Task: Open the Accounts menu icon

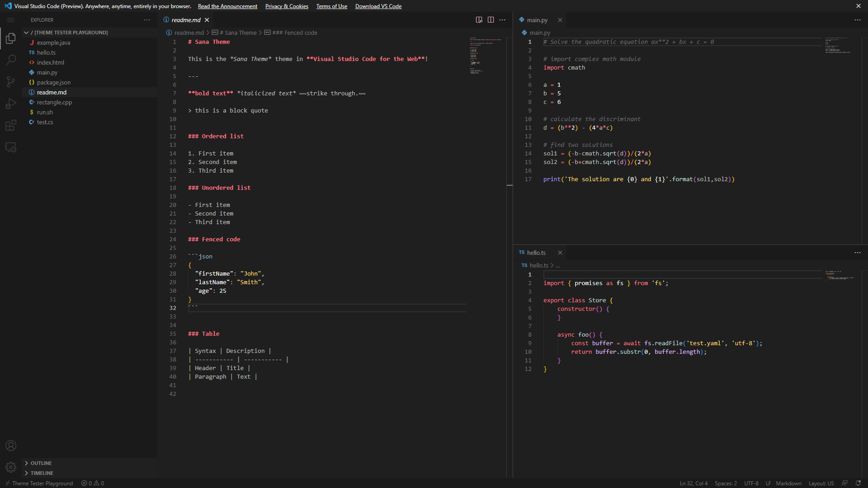Action: coord(11,446)
